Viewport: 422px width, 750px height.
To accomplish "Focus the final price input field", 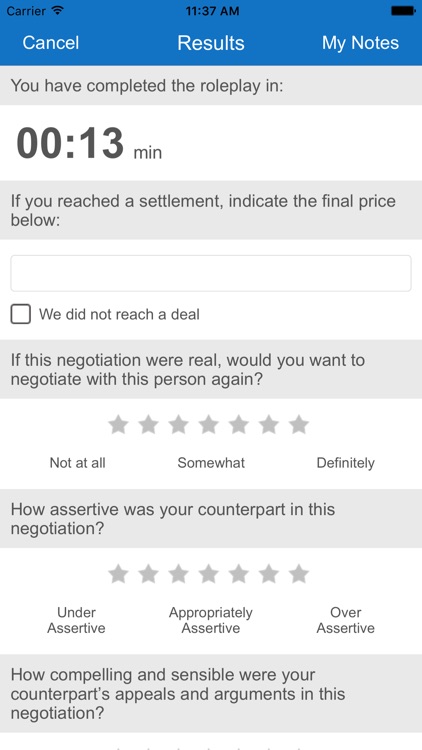I will point(211,273).
